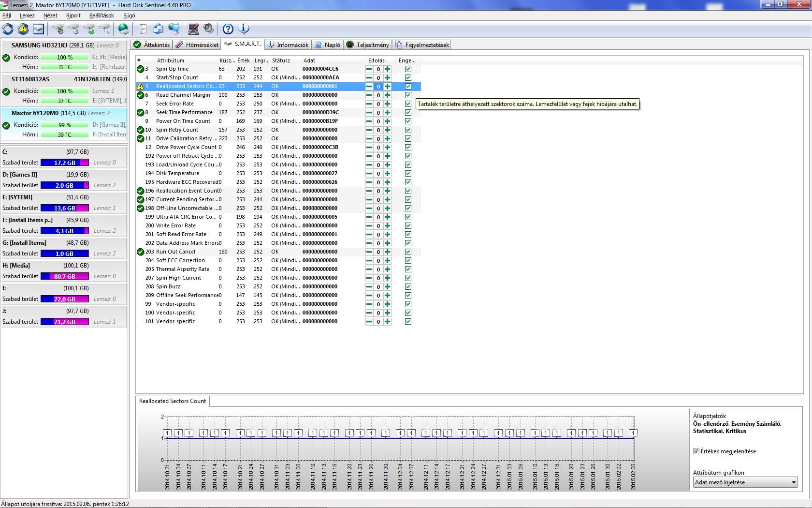Image resolution: width=812 pixels, height=508 pixels.
Task: Open the Attribútum grafikon dropdown
Action: click(745, 482)
